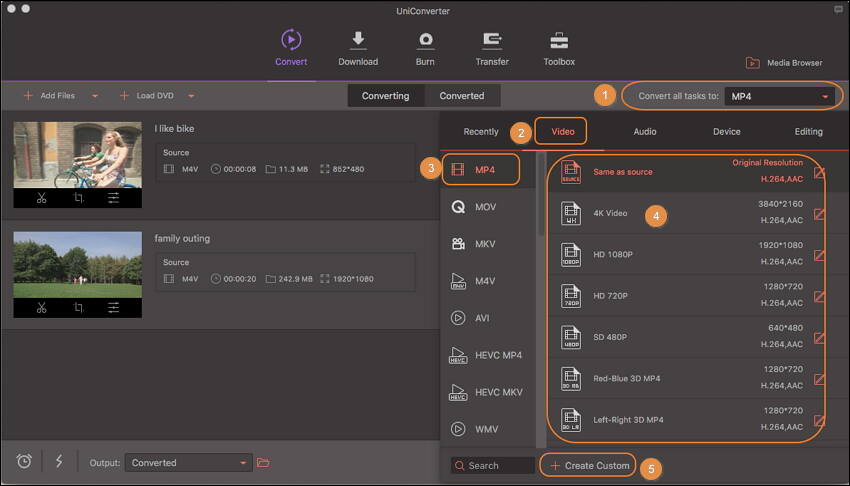Image resolution: width=850 pixels, height=486 pixels.
Task: Edit the SD 480P preset settings
Action: 819,338
